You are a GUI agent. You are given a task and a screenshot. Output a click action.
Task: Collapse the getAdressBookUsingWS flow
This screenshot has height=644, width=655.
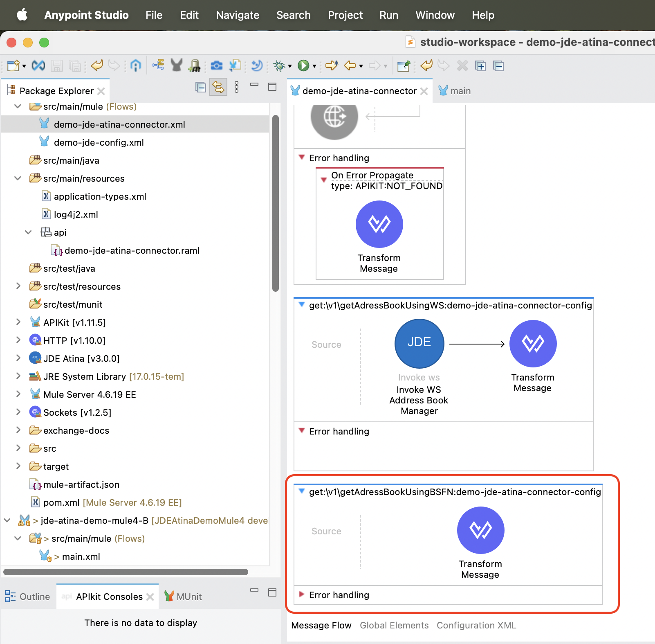pyautogui.click(x=302, y=305)
